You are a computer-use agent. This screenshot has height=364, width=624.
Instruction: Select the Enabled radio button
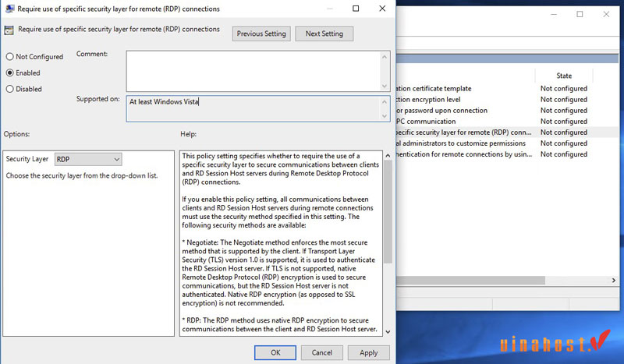point(9,72)
